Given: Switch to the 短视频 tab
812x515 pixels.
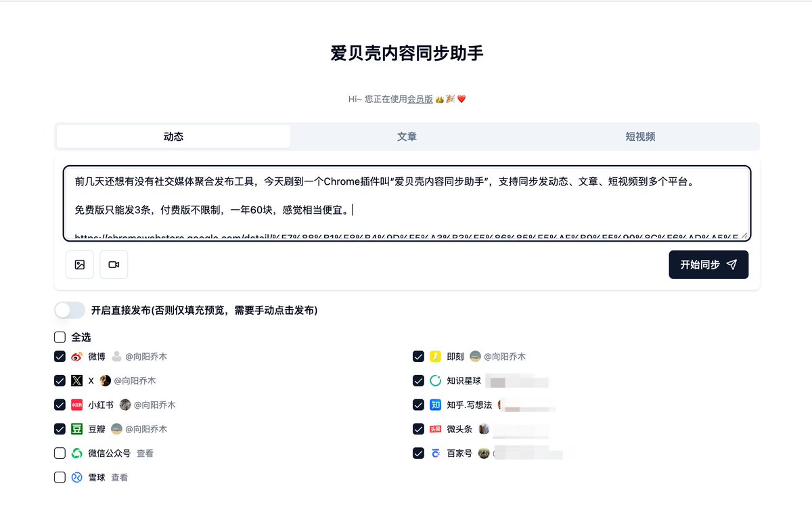Looking at the screenshot, I should (640, 137).
